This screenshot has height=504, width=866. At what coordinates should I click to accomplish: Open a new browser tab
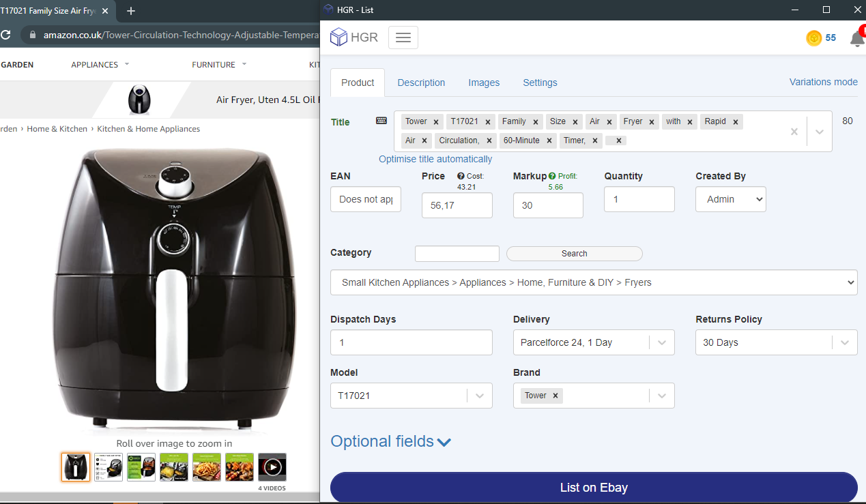[131, 11]
